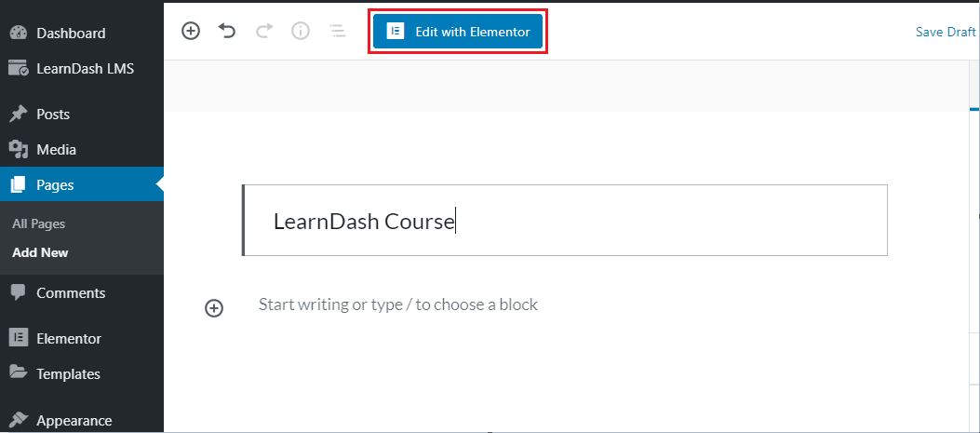Image resolution: width=980 pixels, height=433 pixels.
Task: Click the Add block plus icon in toolbar
Action: (191, 31)
